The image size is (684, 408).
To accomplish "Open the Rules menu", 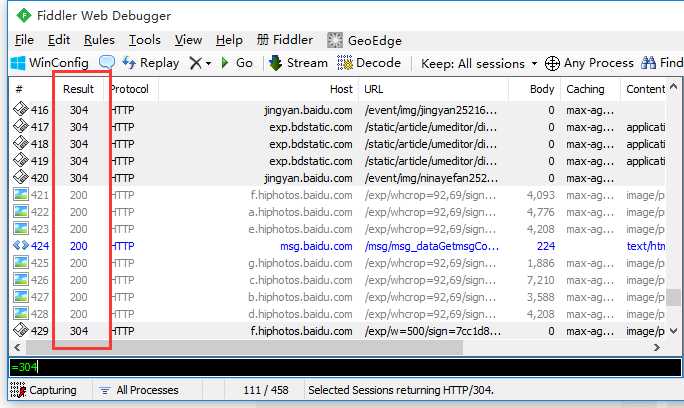I will point(99,40).
